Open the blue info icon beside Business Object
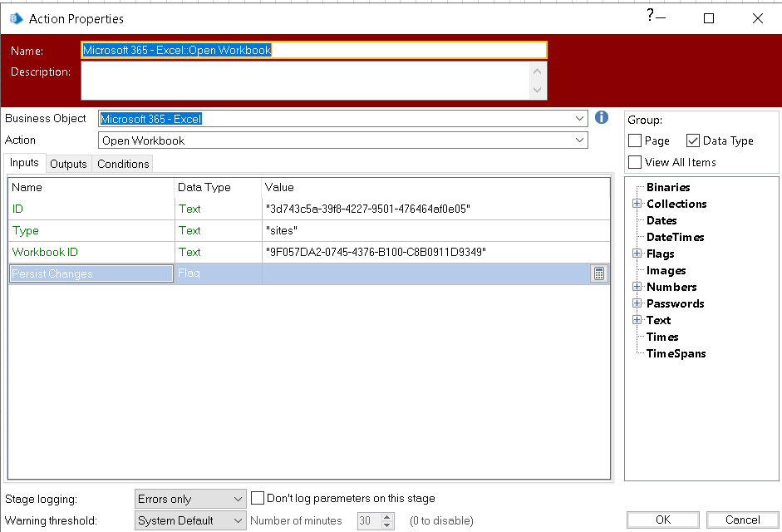782x532 pixels. pyautogui.click(x=602, y=117)
